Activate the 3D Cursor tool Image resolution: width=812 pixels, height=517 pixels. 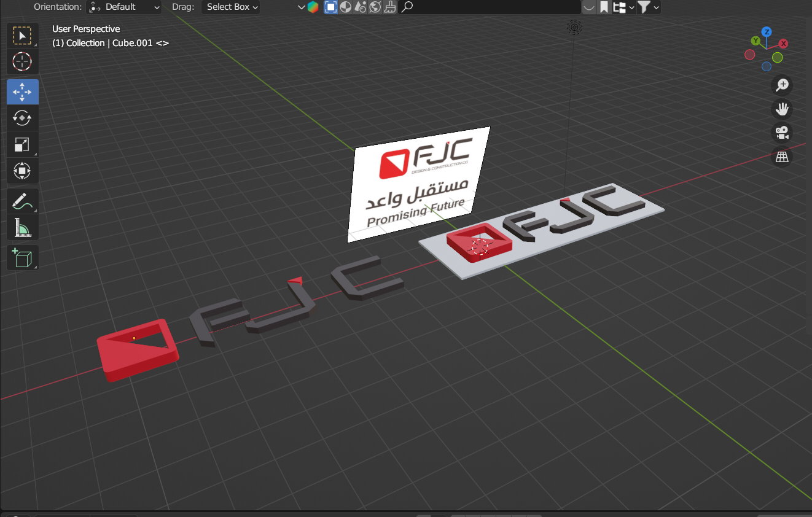point(22,61)
